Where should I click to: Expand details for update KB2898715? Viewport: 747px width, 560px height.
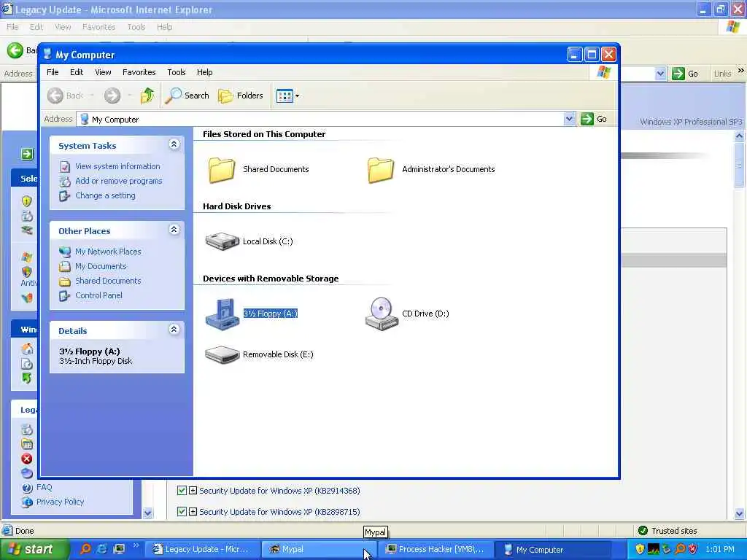click(193, 512)
